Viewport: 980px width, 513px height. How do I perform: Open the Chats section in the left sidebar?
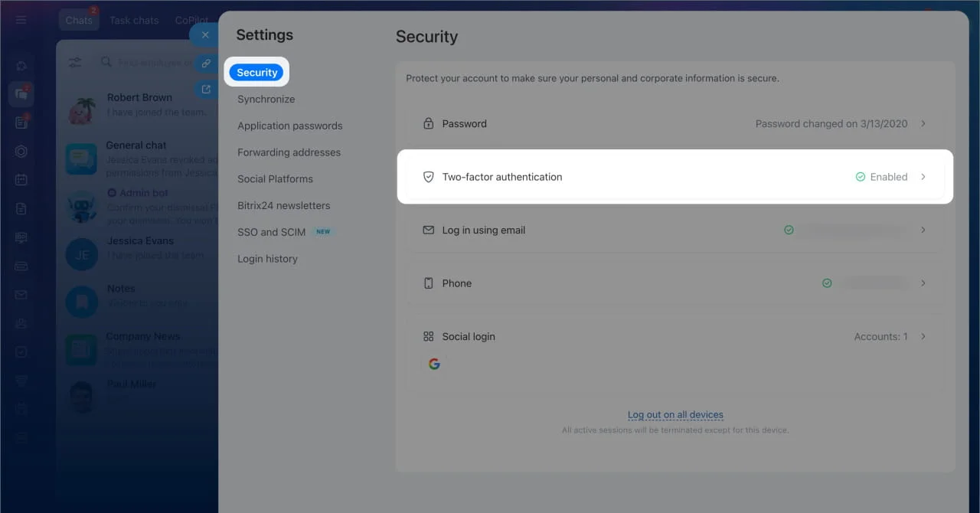point(79,20)
